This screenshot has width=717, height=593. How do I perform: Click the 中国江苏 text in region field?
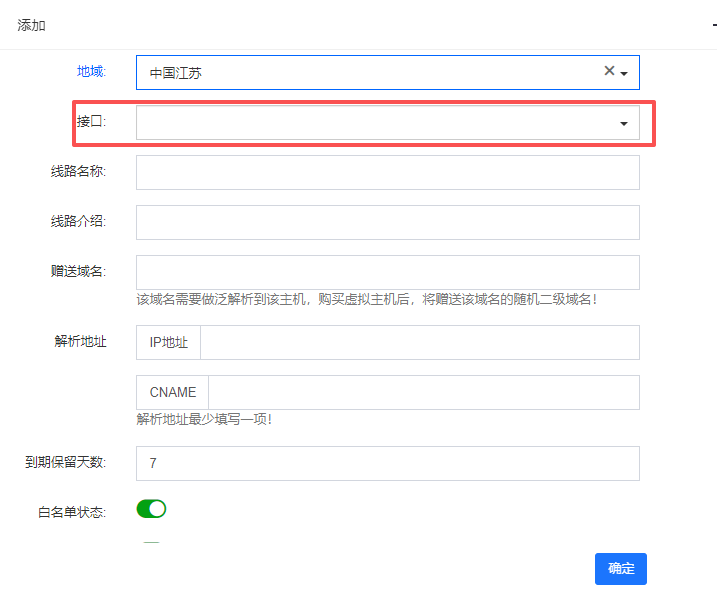point(176,73)
